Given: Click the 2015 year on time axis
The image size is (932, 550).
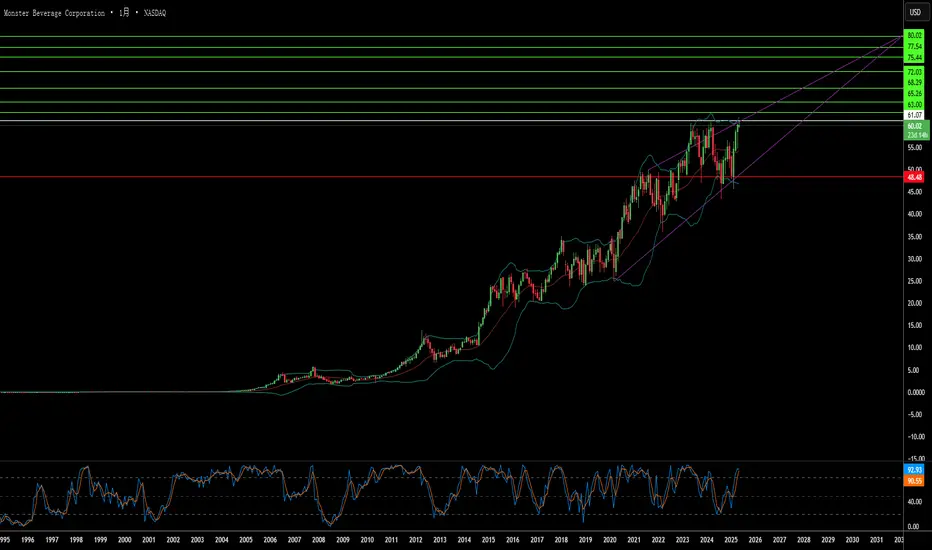Looking at the screenshot, I should click(488, 540).
